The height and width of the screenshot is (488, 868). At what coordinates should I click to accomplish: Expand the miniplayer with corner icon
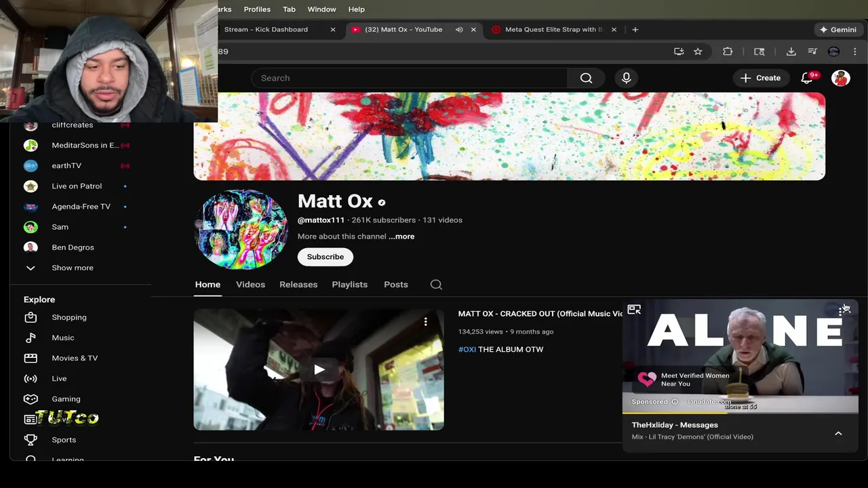pos(634,310)
